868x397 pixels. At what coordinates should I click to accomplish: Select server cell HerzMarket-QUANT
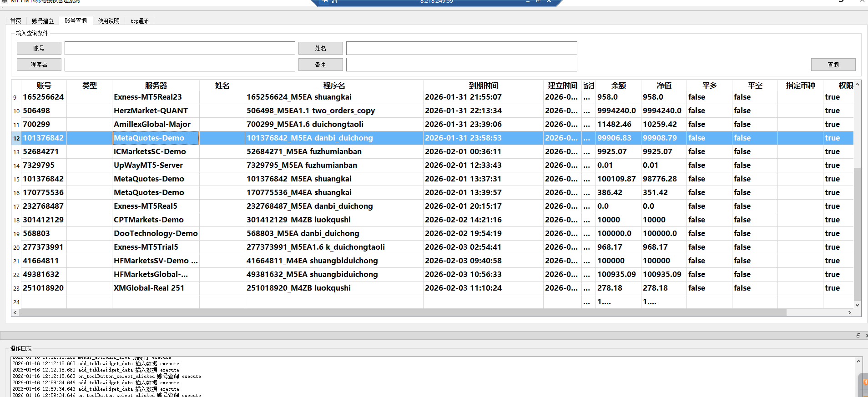[156, 111]
